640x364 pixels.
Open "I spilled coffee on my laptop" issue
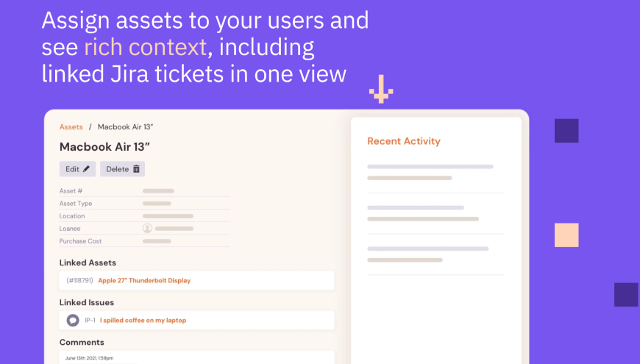point(143,321)
